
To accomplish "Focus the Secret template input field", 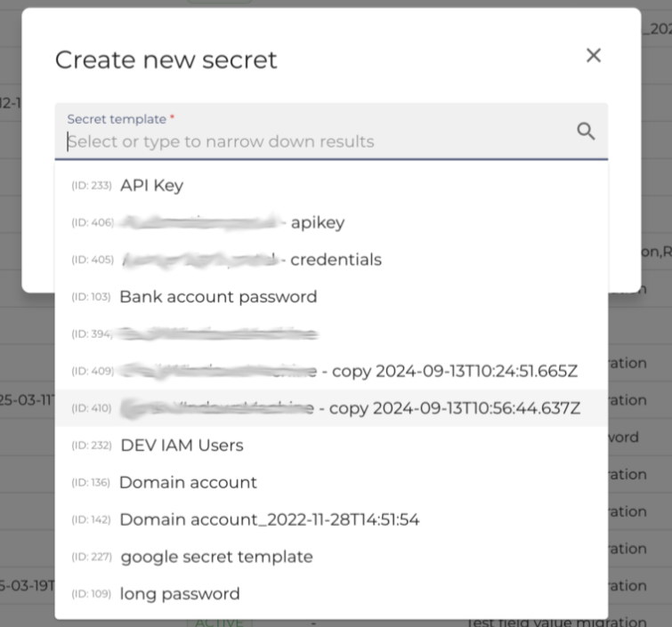I will (x=331, y=131).
